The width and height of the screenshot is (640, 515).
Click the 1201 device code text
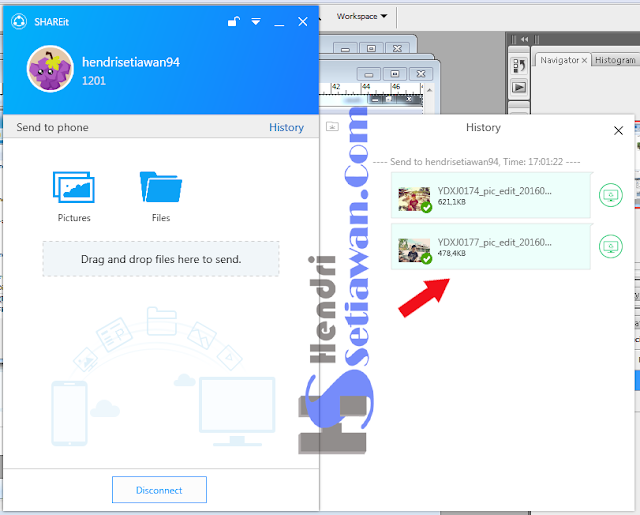point(94,81)
